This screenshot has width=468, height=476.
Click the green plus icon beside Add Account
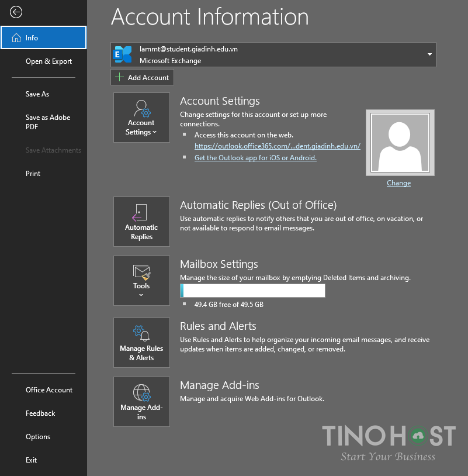pos(120,77)
